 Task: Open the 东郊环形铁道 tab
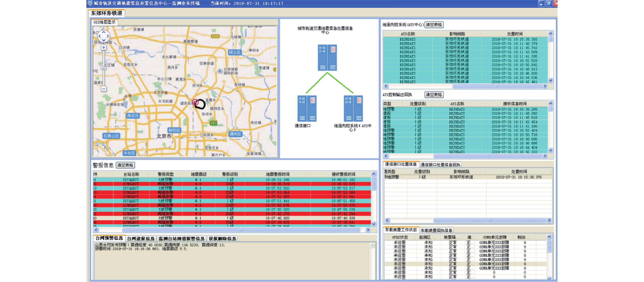107,13
